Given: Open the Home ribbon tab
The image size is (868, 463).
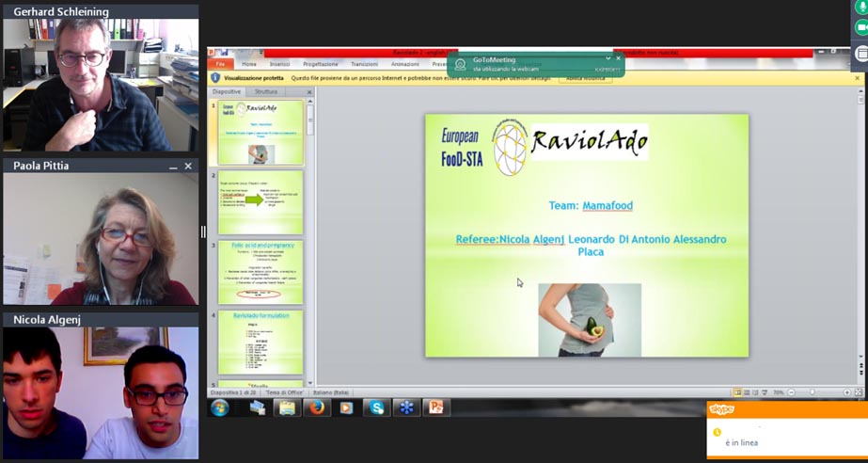Looking at the screenshot, I should [249, 64].
